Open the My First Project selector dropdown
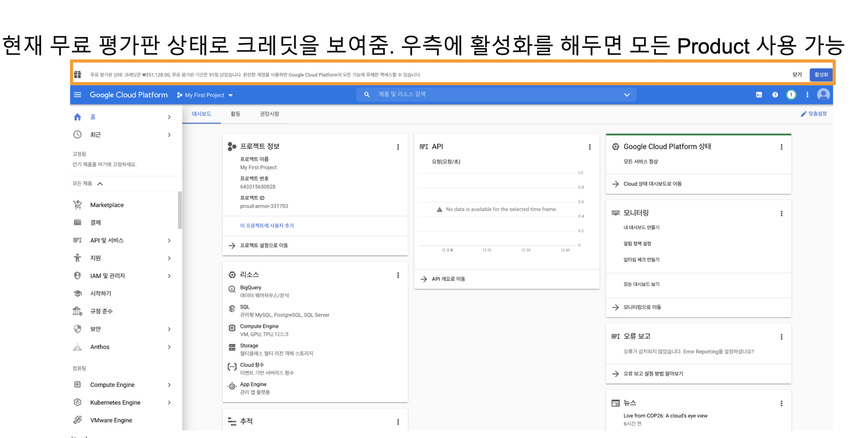868x438 pixels. click(205, 95)
